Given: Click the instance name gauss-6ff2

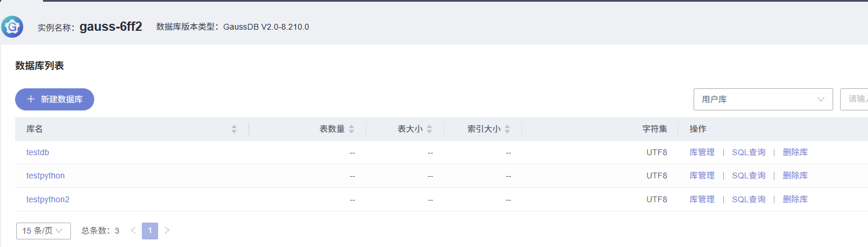Looking at the screenshot, I should pyautogui.click(x=111, y=27).
